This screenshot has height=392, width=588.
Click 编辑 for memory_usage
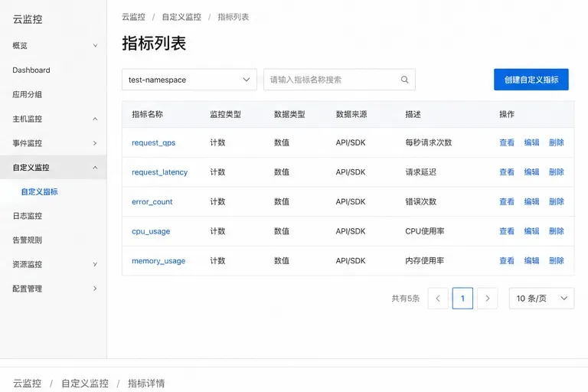pyautogui.click(x=531, y=261)
